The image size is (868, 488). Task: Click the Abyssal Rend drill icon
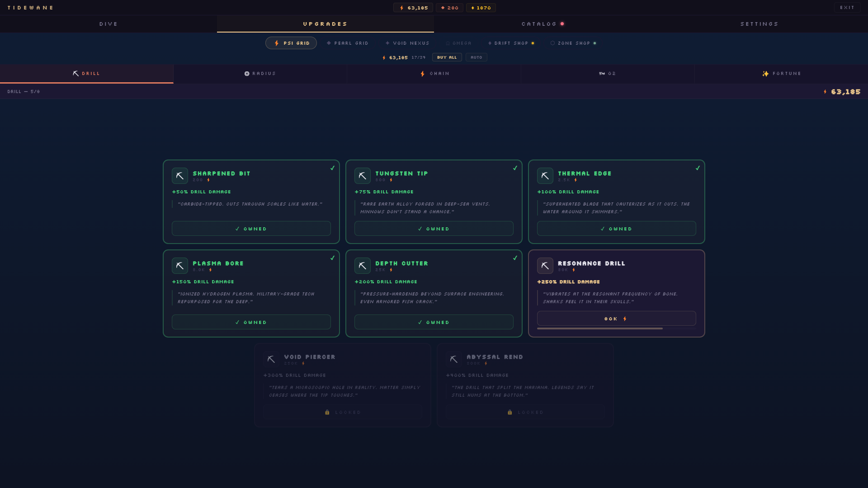pyautogui.click(x=453, y=359)
